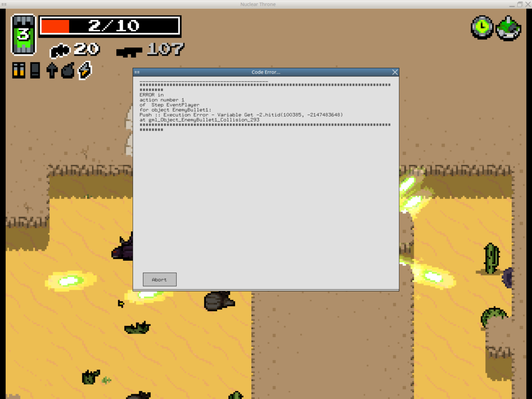This screenshot has width=532, height=399.
Task: Click the window menu icon in error dialog
Action: point(137,72)
